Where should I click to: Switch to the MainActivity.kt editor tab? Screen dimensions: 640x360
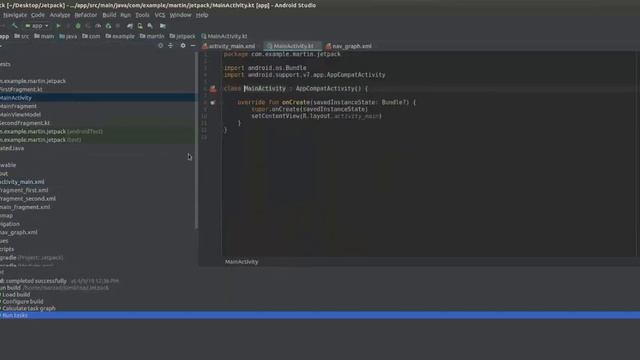coord(292,46)
